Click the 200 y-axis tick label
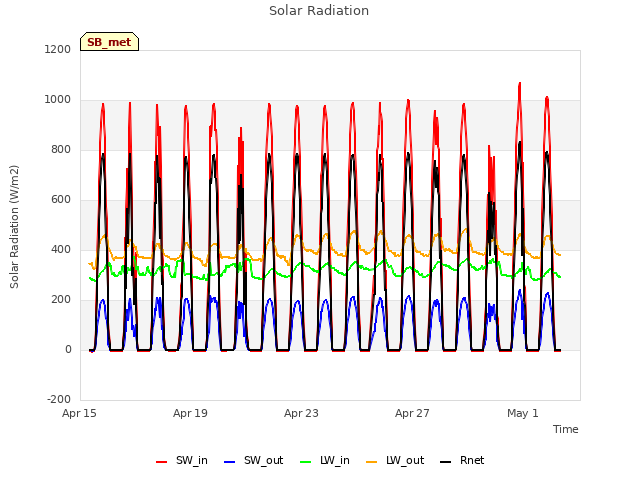This screenshot has height=480, width=640. pyautogui.click(x=61, y=300)
